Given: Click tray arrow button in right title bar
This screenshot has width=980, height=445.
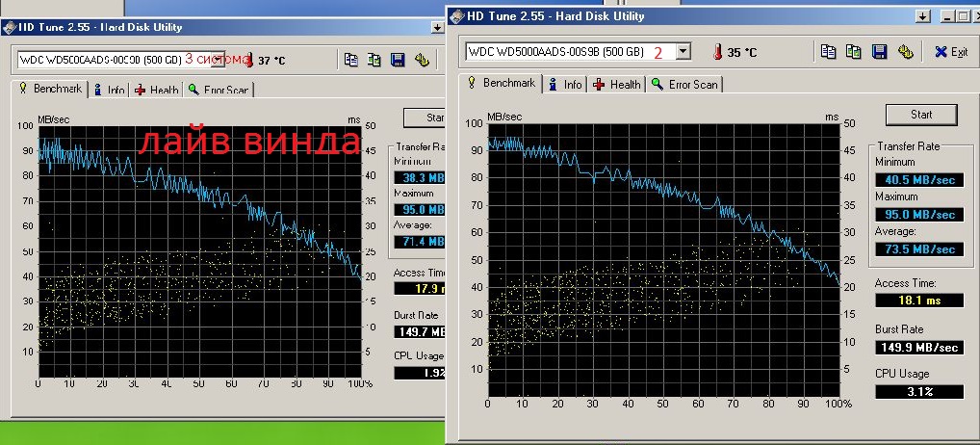Looking at the screenshot, I should [x=922, y=16].
